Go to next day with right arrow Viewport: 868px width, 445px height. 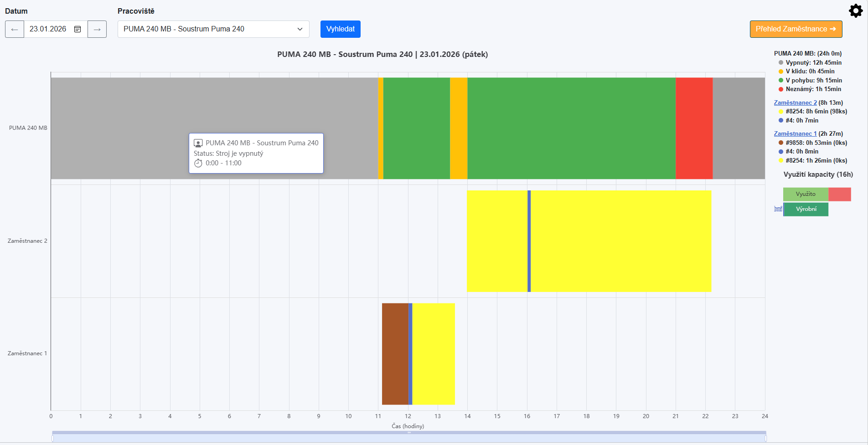pyautogui.click(x=97, y=29)
